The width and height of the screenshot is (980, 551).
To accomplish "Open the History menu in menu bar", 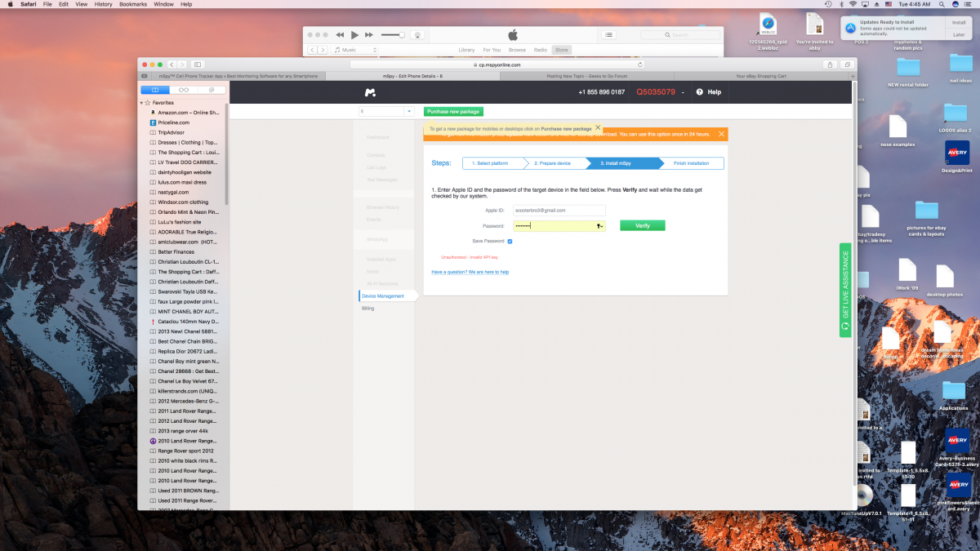I will click(103, 4).
